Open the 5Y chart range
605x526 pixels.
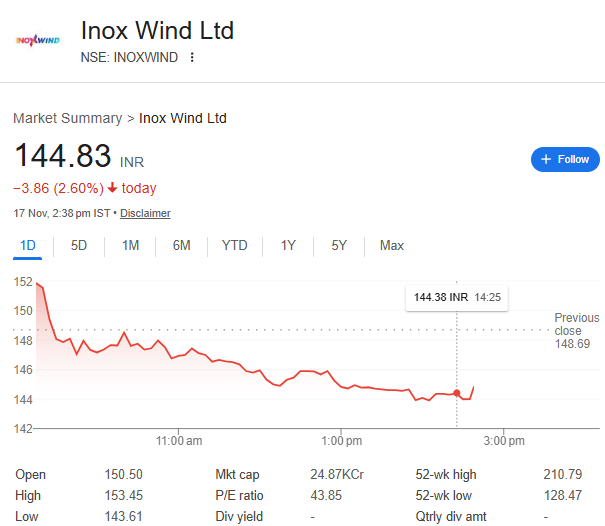(x=339, y=245)
